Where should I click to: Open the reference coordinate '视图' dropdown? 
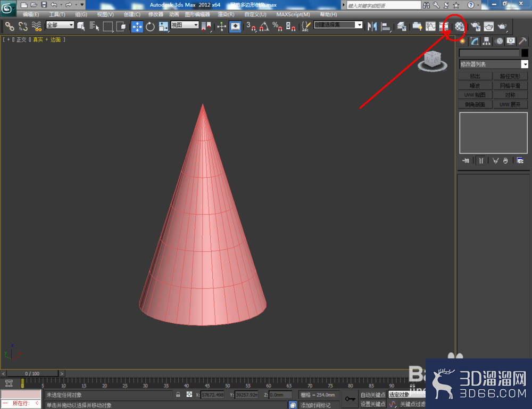(x=185, y=25)
